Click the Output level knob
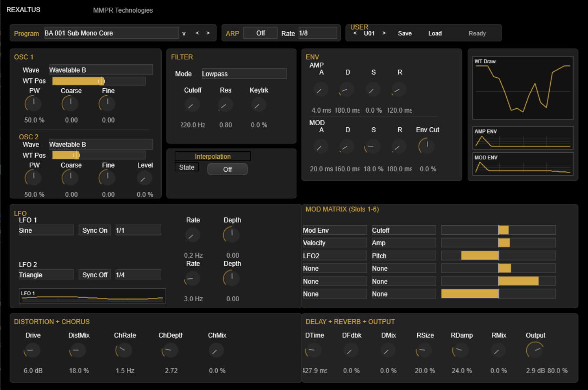The width and height of the screenshot is (588, 390). [534, 350]
